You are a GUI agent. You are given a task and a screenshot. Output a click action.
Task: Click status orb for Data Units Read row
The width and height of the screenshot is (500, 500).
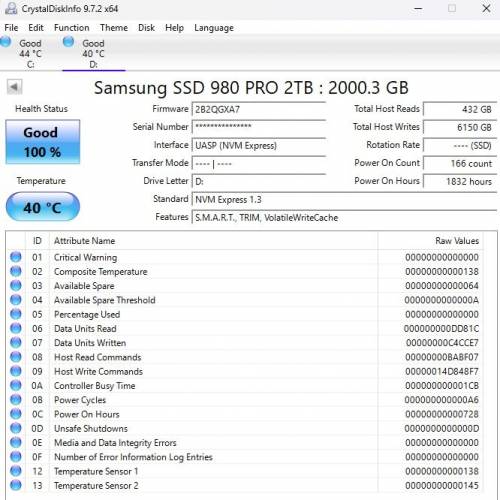[x=16, y=328]
